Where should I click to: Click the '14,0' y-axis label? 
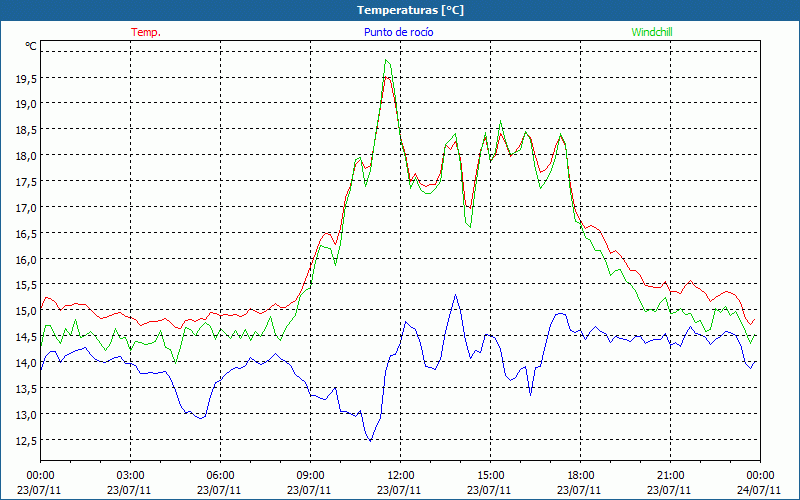click(x=27, y=363)
